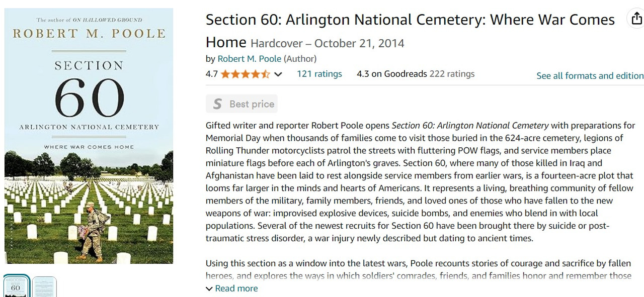Open the star rating breakdown chevron
Image resolution: width=644 pixels, height=297 pixels.
coord(278,74)
